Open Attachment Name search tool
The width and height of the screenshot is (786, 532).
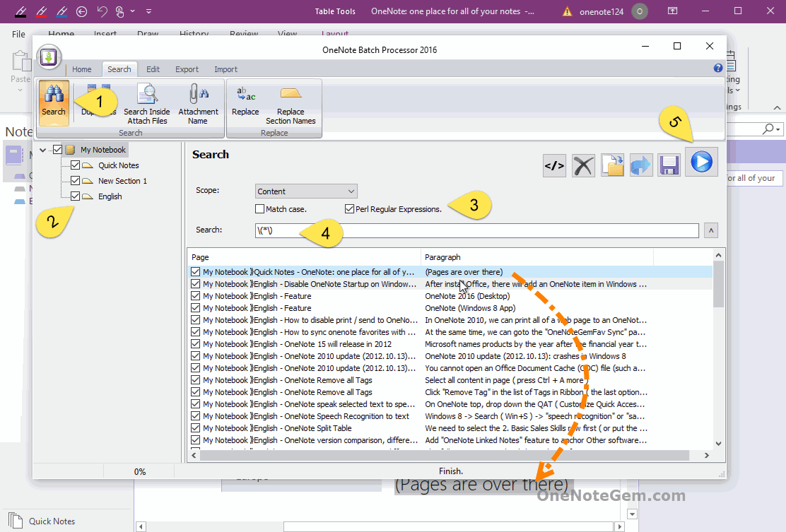click(x=198, y=103)
